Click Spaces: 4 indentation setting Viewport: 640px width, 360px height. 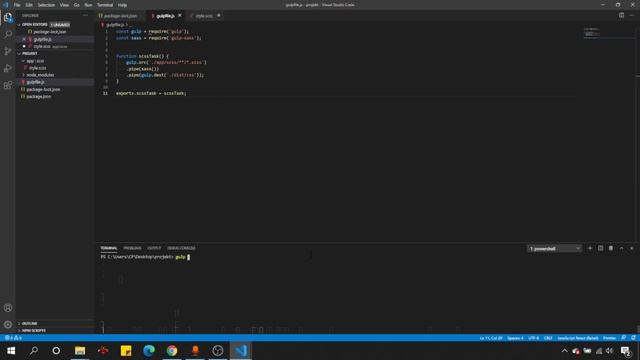pyautogui.click(x=515, y=338)
